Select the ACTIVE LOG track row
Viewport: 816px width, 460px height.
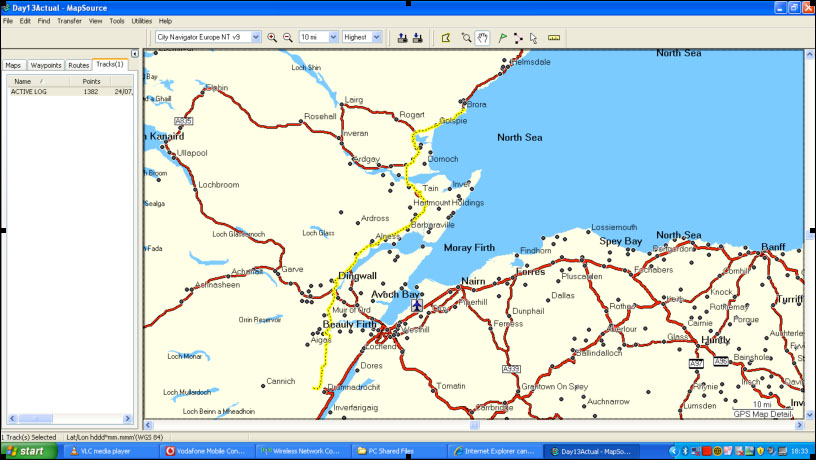point(70,92)
